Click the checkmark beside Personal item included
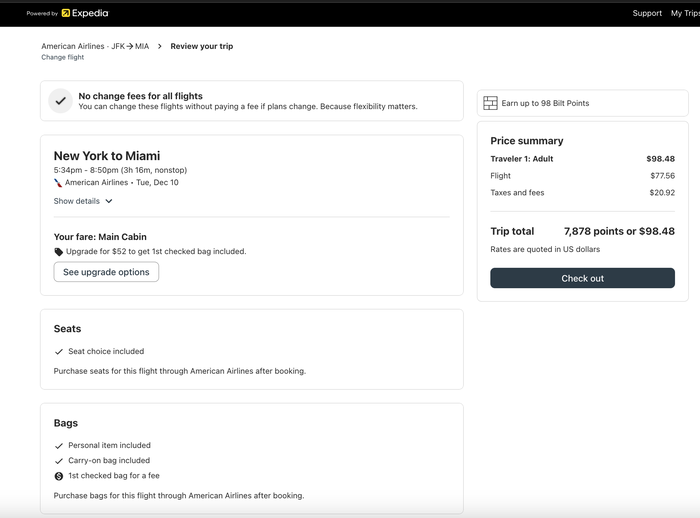 58,446
